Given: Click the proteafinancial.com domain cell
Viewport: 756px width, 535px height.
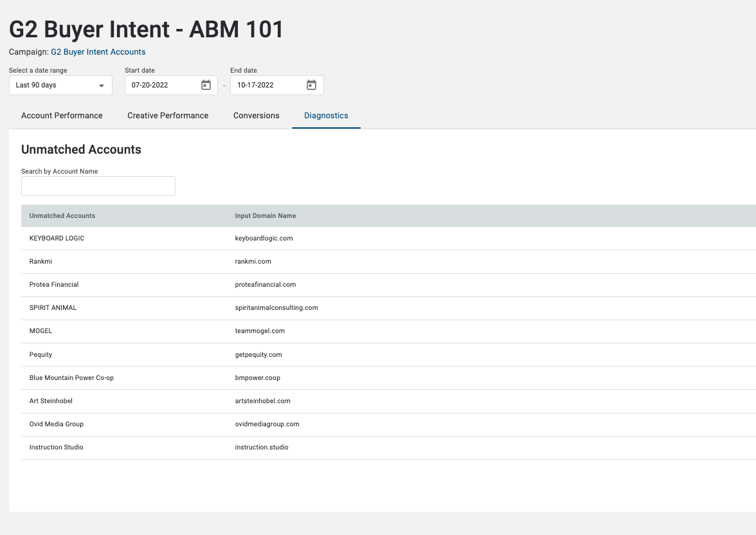Looking at the screenshot, I should [x=265, y=285].
